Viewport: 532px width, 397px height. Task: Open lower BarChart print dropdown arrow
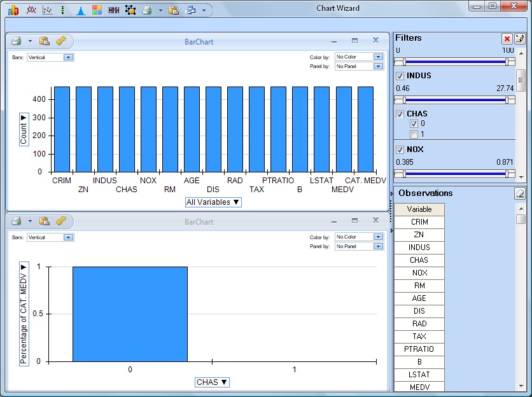[30, 221]
